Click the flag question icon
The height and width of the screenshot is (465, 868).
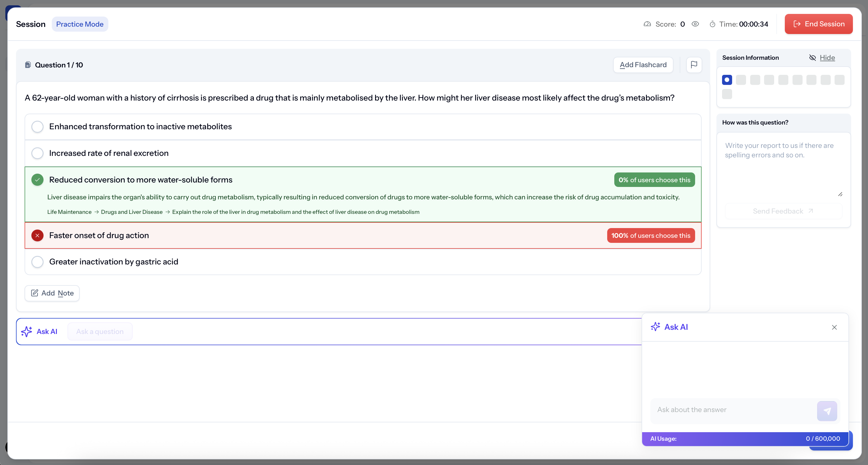click(x=694, y=65)
